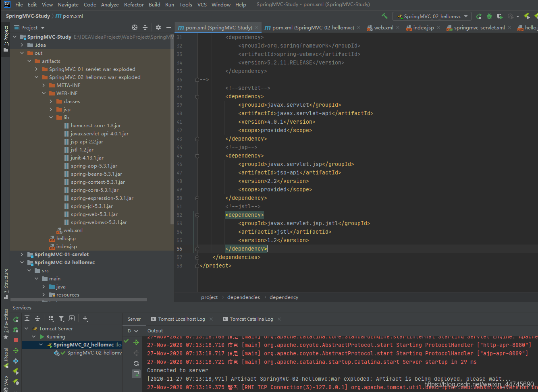The image size is (538, 392).
Task: Open the Tomcat Catalina Log tab
Action: 251,319
